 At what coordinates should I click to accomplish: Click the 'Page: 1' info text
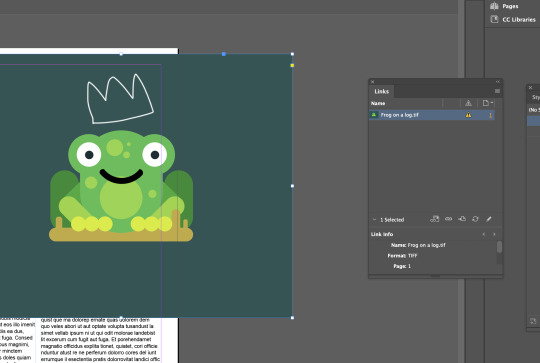click(402, 266)
